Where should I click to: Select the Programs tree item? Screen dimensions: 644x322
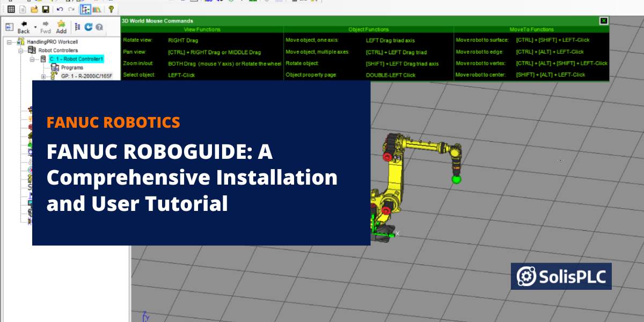71,67
